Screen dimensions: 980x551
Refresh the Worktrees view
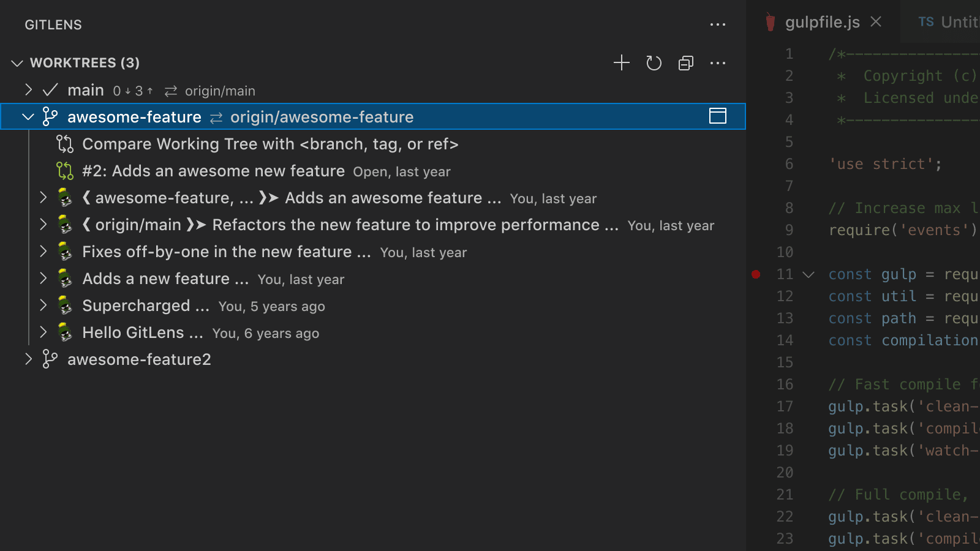654,63
